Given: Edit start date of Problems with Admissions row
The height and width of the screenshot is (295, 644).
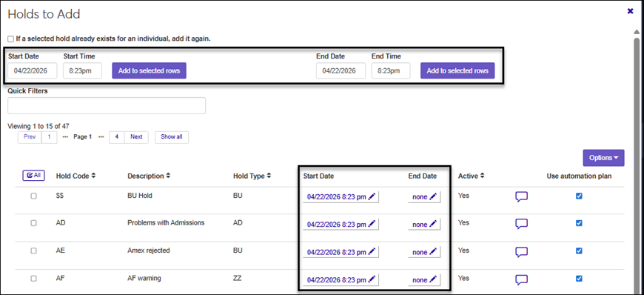Looking at the screenshot, I should (341, 225).
